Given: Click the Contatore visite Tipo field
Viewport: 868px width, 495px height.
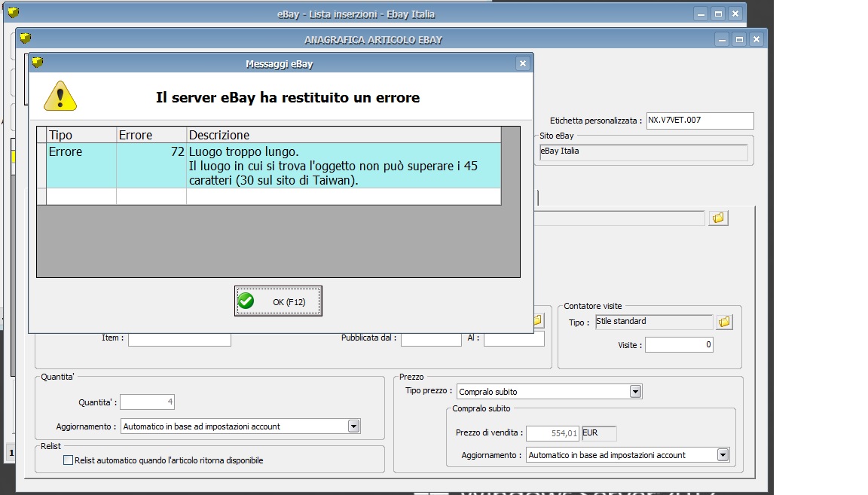Looking at the screenshot, I should coord(654,322).
